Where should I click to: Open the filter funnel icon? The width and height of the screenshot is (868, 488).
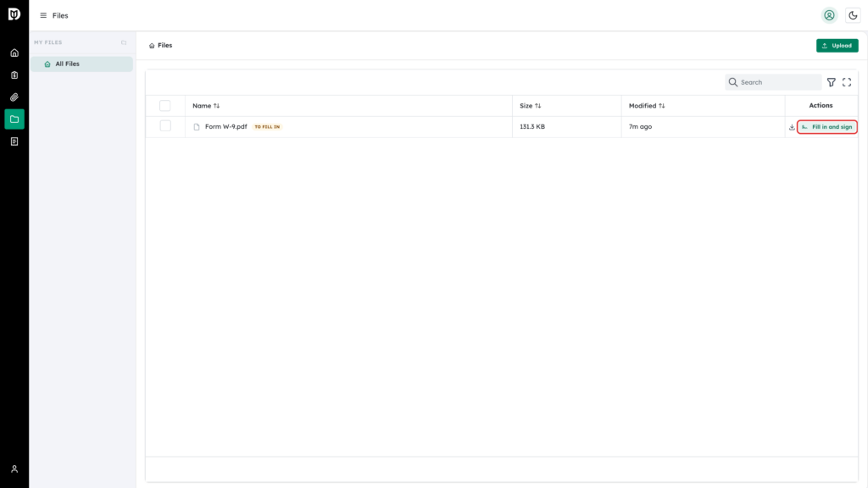tap(832, 82)
